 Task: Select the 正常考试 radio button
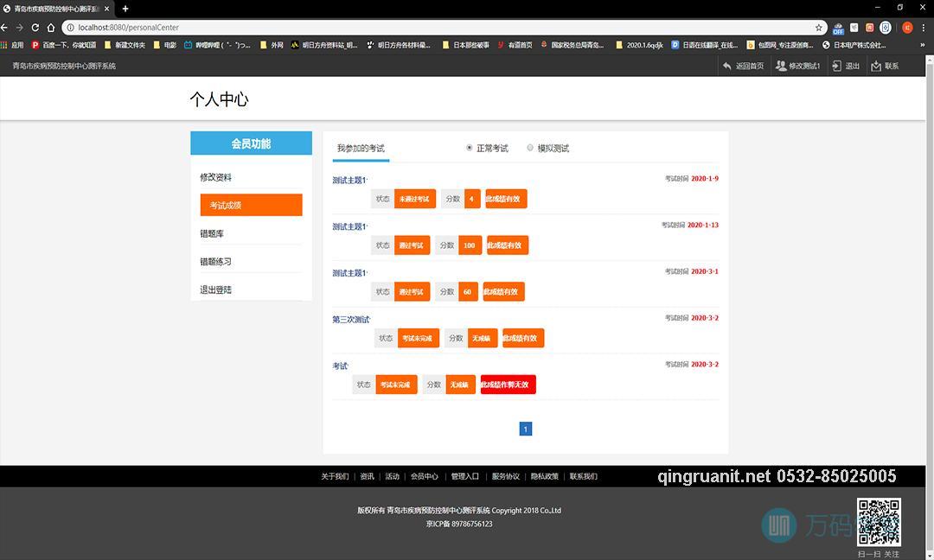(x=469, y=147)
